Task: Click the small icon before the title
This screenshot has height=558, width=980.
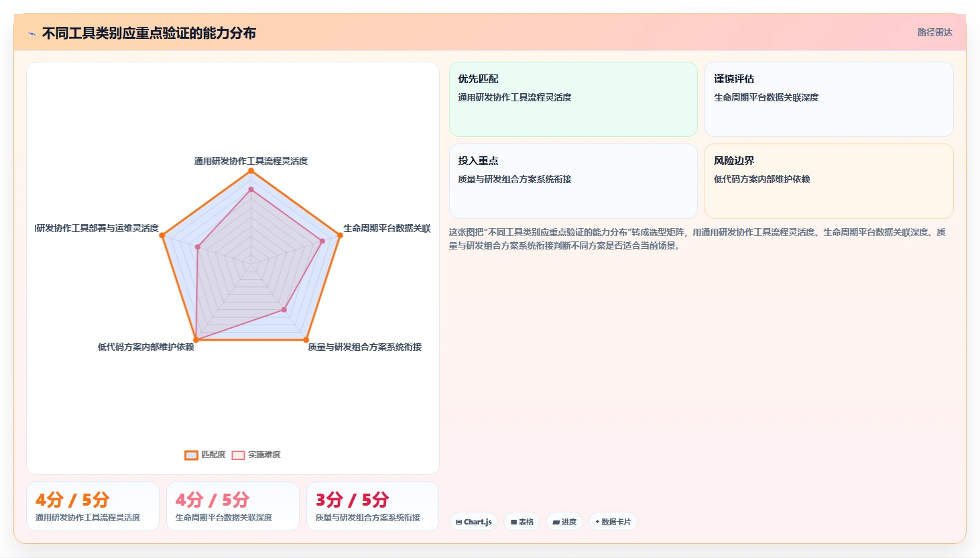Action: [x=32, y=34]
